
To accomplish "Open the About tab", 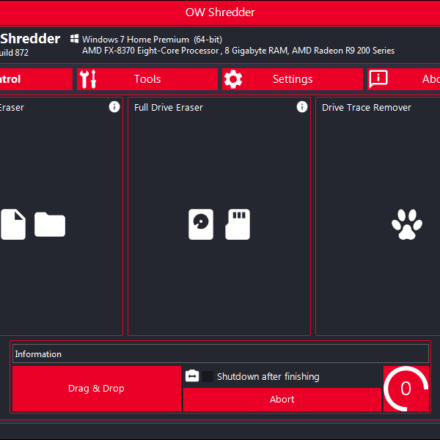I will 404,79.
